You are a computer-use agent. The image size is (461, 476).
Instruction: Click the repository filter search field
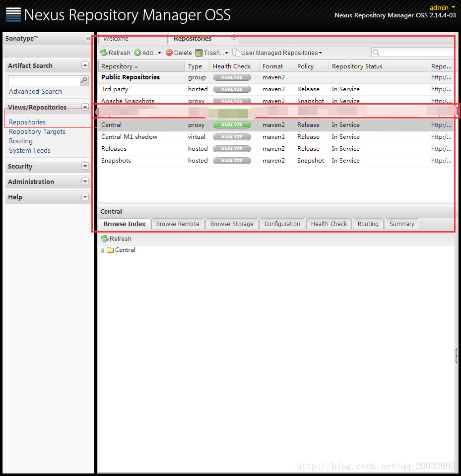click(412, 53)
